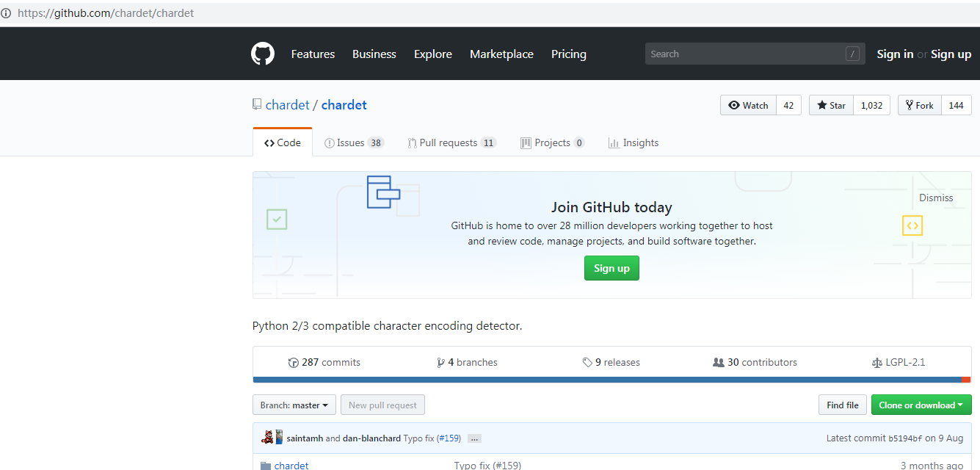Click the Sign in link
This screenshot has width=980, height=470.
pos(895,54)
